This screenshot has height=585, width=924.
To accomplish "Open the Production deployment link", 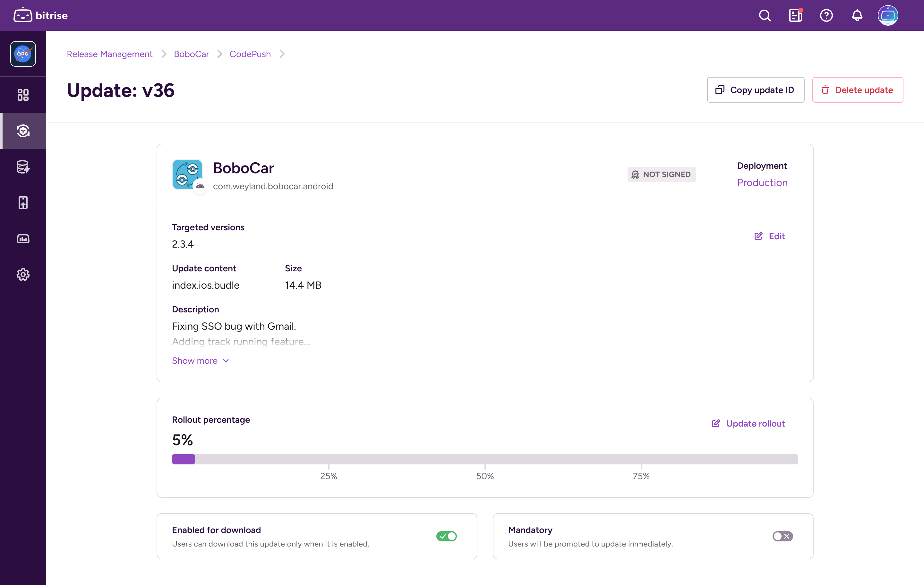I will (762, 182).
